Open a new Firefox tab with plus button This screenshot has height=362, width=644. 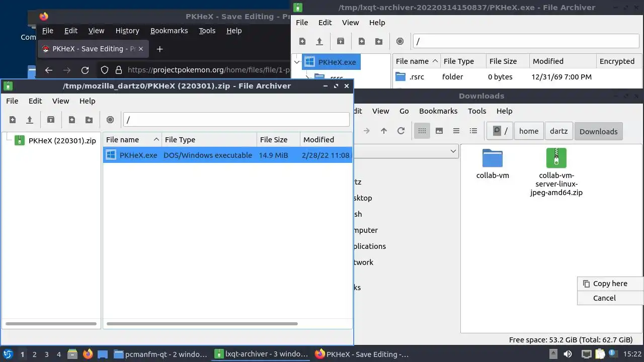159,49
